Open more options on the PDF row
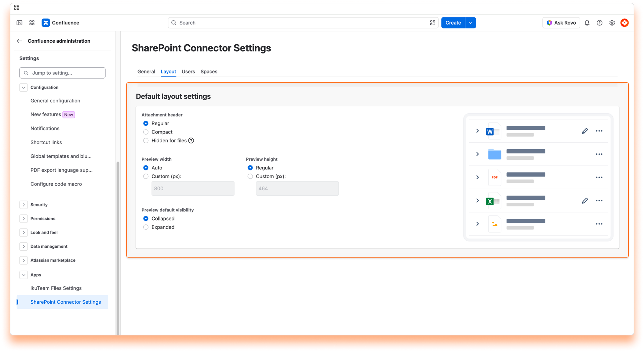 [599, 178]
